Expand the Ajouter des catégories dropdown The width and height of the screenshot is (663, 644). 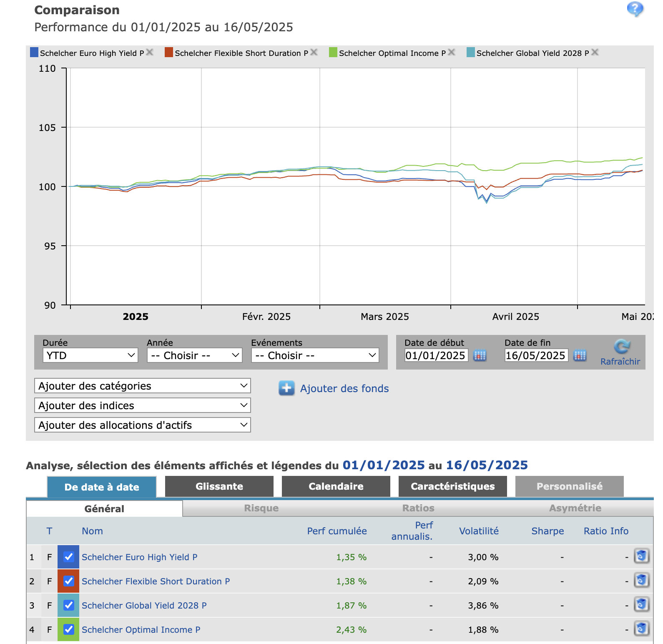click(142, 386)
